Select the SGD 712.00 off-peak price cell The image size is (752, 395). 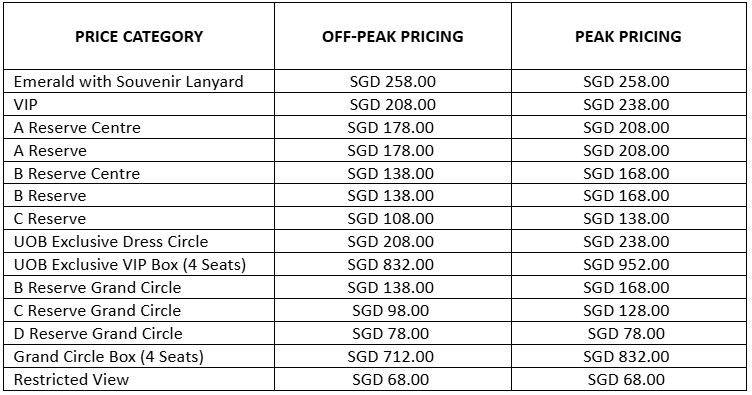[393, 357]
